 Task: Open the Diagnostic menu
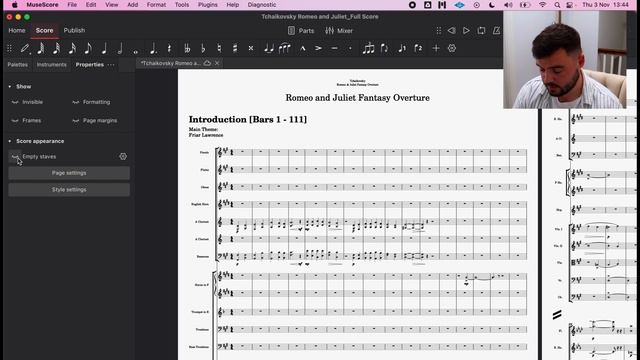click(x=262, y=5)
